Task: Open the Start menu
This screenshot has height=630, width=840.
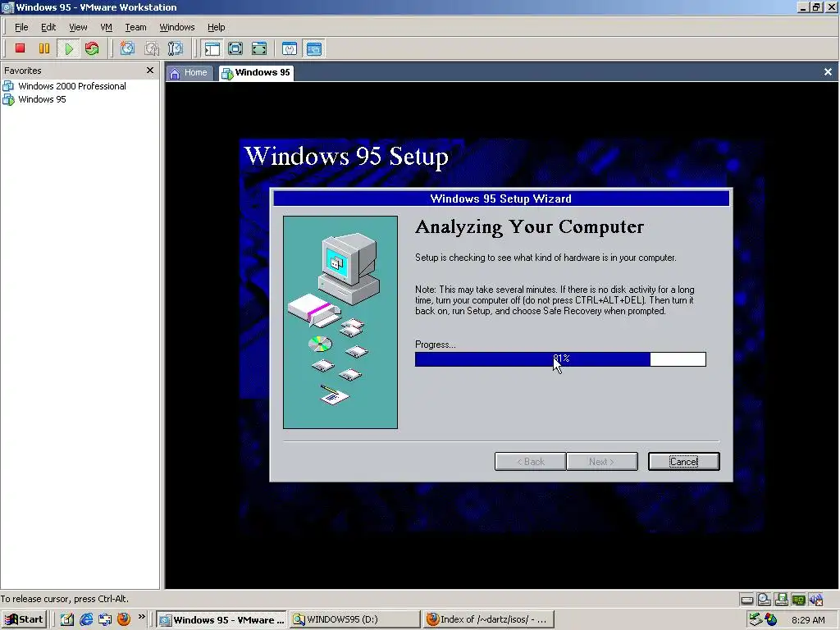Action: click(24, 619)
